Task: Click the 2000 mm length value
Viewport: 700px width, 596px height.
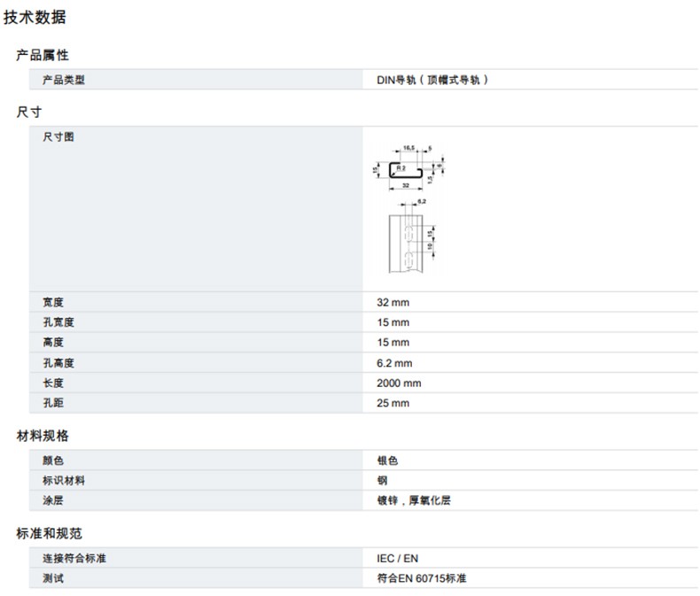Action: [399, 383]
